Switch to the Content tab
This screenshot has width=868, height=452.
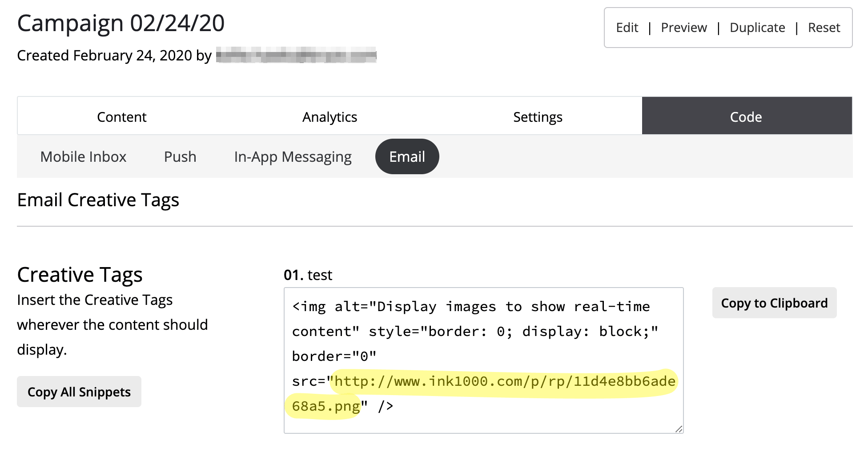(121, 117)
